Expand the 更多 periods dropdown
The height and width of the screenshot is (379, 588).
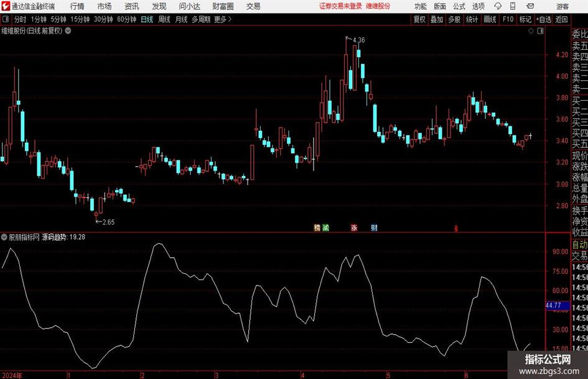point(223,19)
